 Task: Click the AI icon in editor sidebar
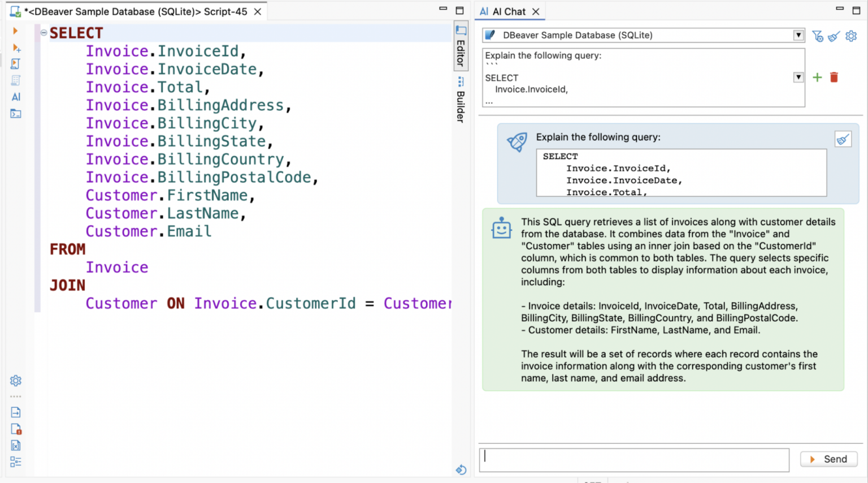[x=16, y=97]
